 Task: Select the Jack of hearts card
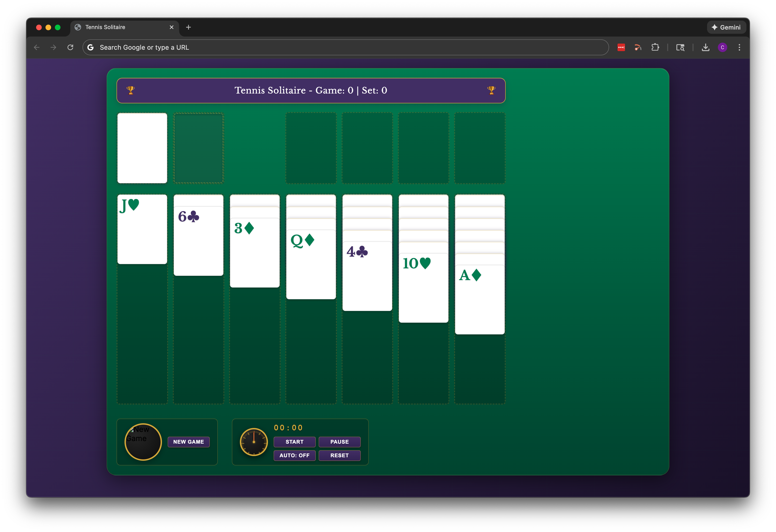[142, 229]
